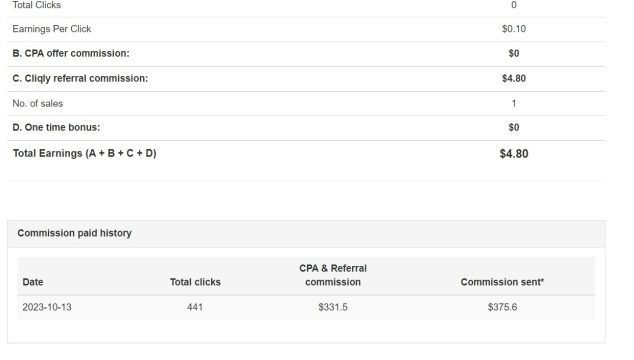This screenshot has width=634, height=360.
Task: Click the Commission sent* column header
Action: click(502, 282)
